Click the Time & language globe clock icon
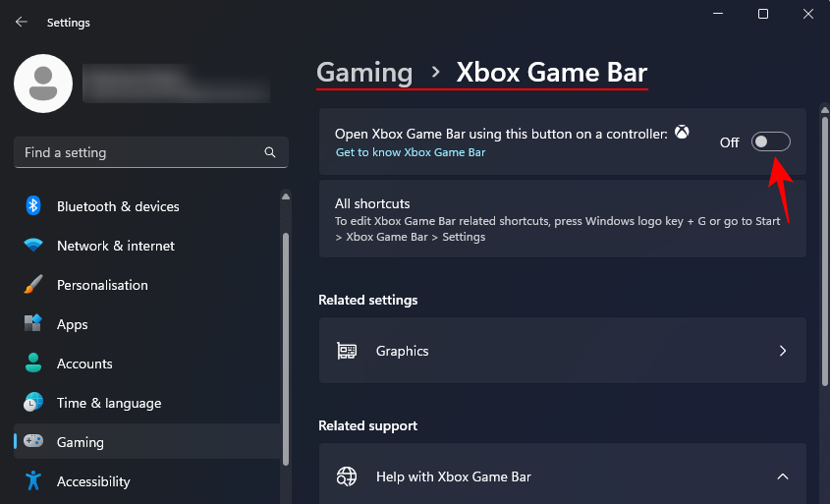The image size is (830, 504). tap(32, 403)
